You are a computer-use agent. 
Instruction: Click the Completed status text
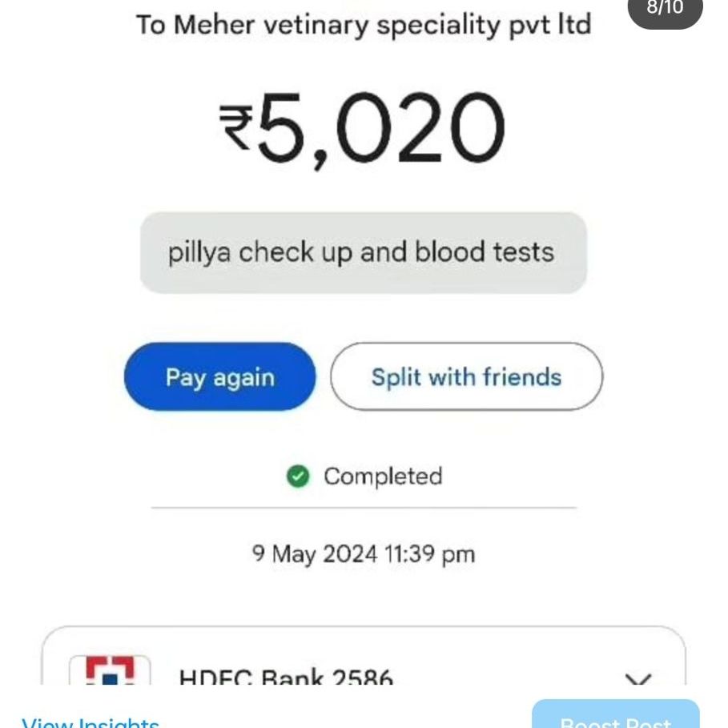tap(383, 477)
